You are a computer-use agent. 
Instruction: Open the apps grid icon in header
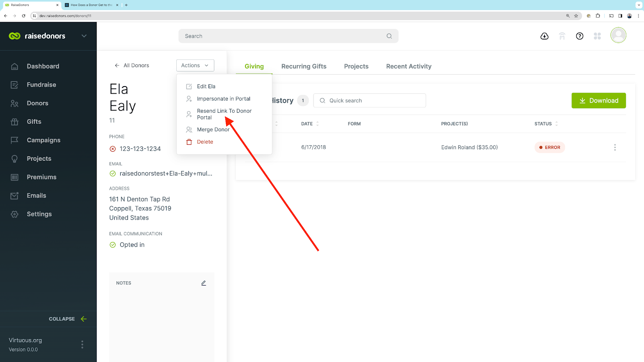pyautogui.click(x=597, y=36)
